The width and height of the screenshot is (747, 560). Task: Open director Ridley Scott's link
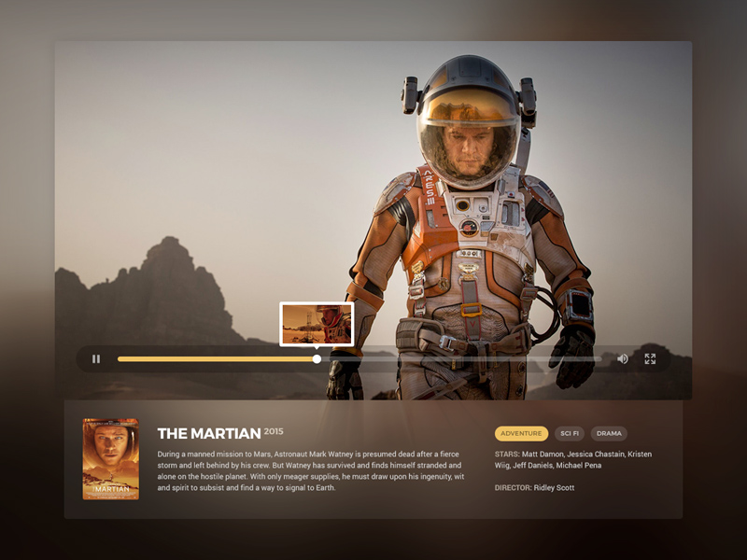pos(554,487)
